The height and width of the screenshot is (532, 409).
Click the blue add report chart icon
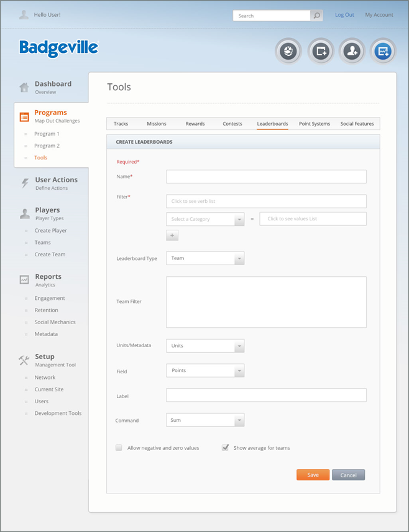pyautogui.click(x=384, y=52)
